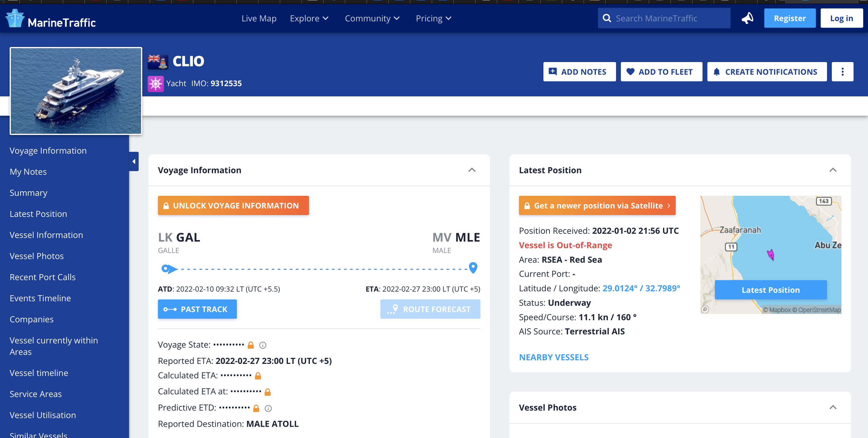Open the NEARBY VESSELS link
Viewport: 868px width, 438px height.
pyautogui.click(x=554, y=357)
